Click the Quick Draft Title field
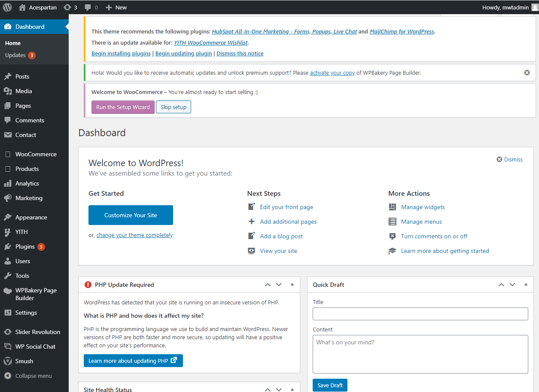The width and height of the screenshot is (539, 392). [x=420, y=314]
